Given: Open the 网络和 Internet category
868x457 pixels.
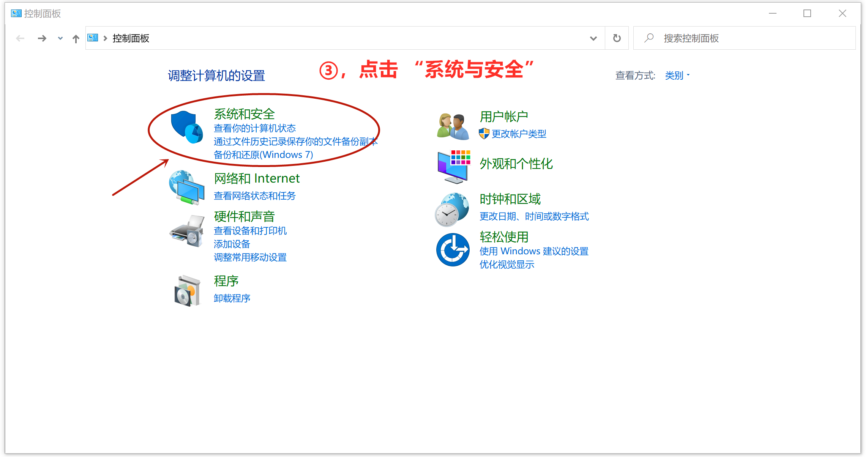Looking at the screenshot, I should (x=257, y=178).
